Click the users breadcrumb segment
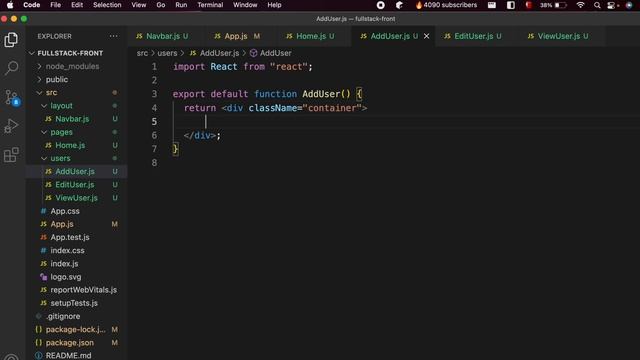The width and height of the screenshot is (640, 360). 167,53
